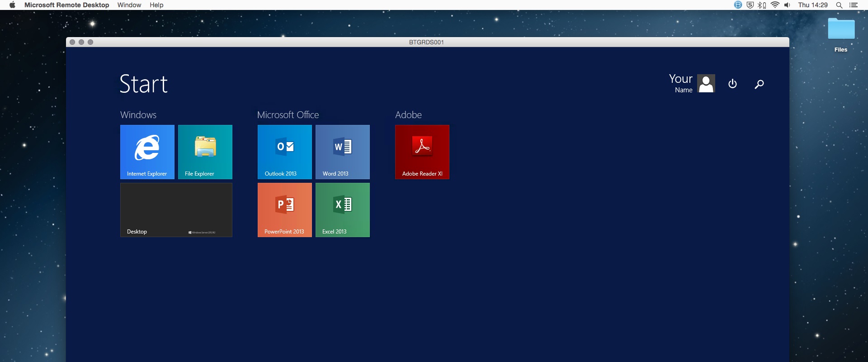Image resolution: width=868 pixels, height=362 pixels.
Task: Click the BTGRDS001 window title
Action: click(426, 42)
